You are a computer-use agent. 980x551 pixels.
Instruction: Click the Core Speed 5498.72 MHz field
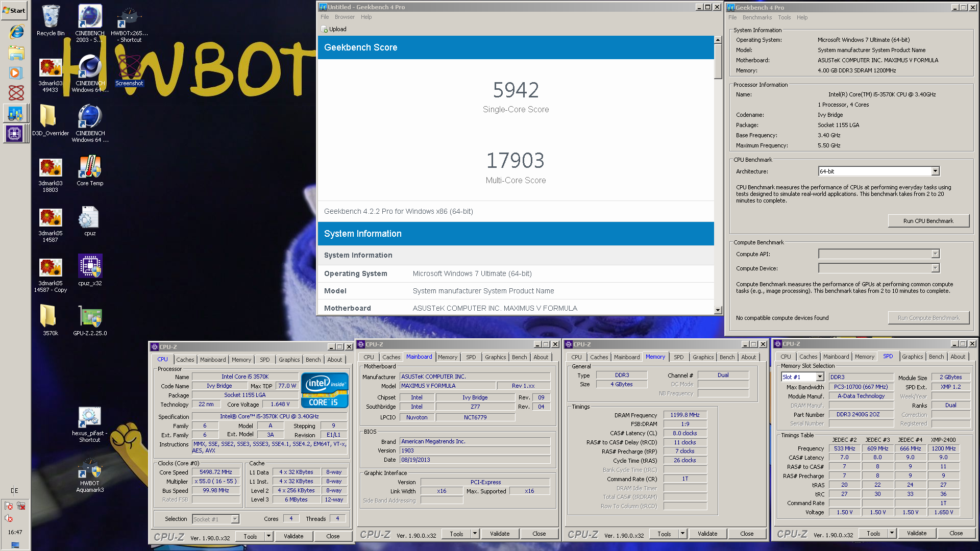[x=215, y=472]
